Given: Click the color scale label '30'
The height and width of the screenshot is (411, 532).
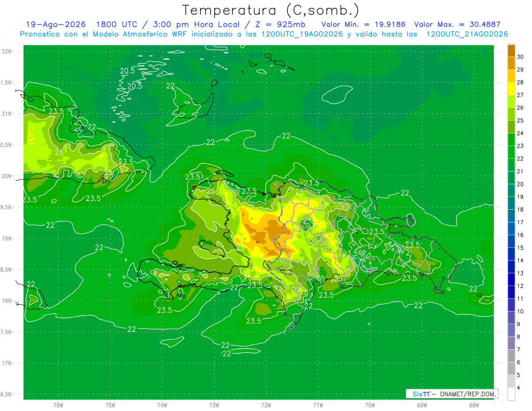Looking at the screenshot, I should point(520,57).
